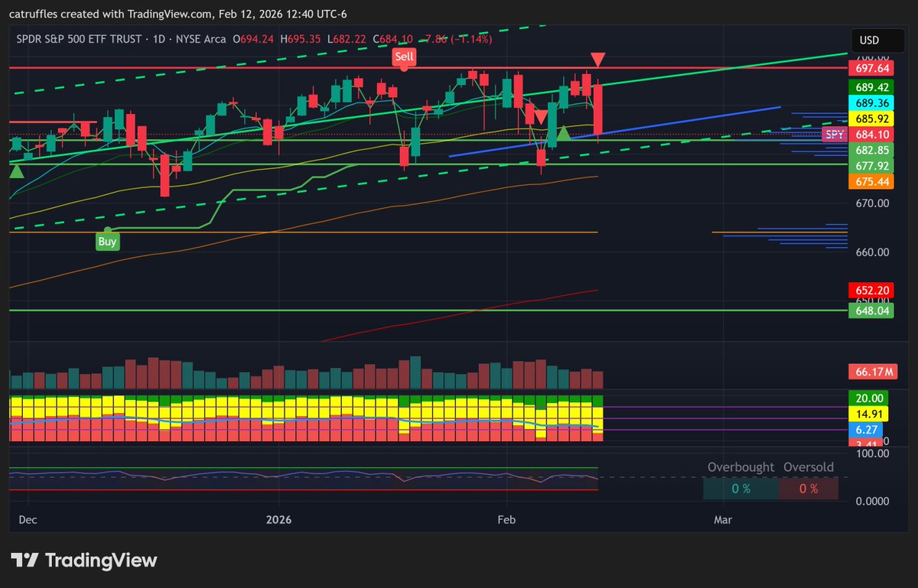This screenshot has height=588, width=918.
Task: Click the 2026 label on time axis
Action: (278, 520)
